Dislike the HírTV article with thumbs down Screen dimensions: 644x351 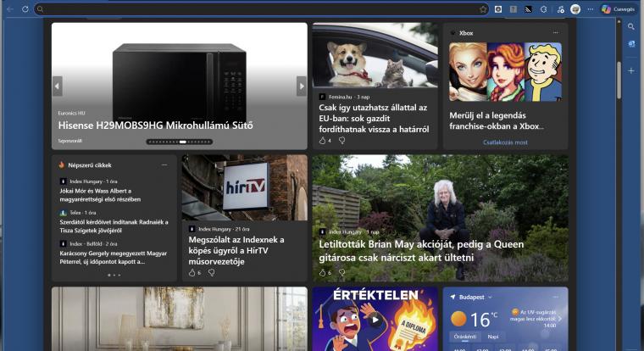pyautogui.click(x=211, y=272)
